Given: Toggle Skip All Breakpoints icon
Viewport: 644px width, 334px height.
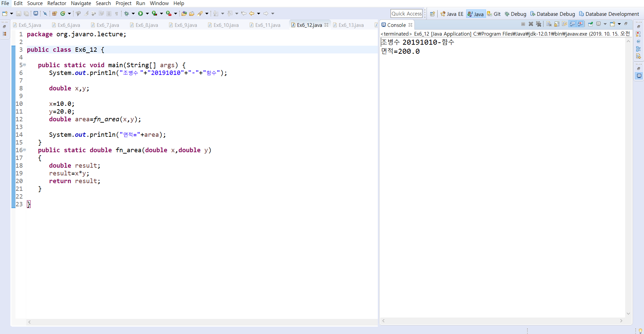Looking at the screenshot, I should point(45,13).
